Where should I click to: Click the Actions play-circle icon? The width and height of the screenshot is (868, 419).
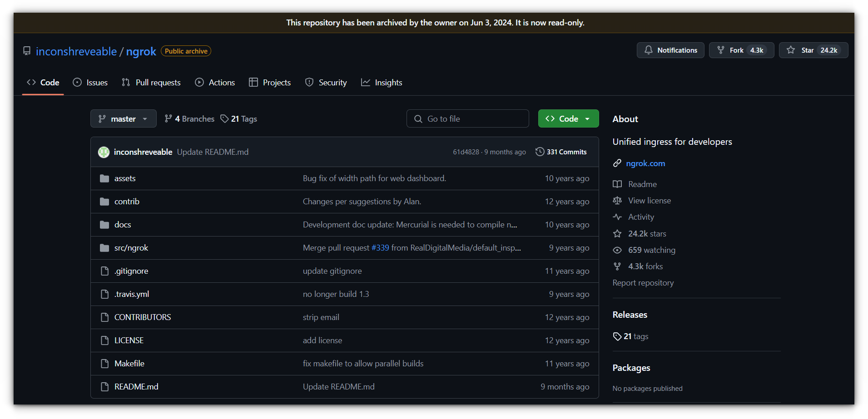(199, 82)
